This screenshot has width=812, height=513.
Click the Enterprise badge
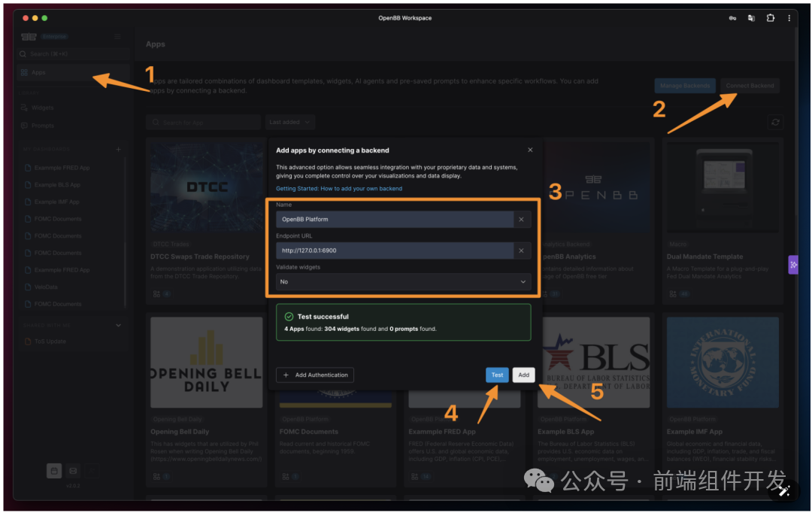pos(54,37)
